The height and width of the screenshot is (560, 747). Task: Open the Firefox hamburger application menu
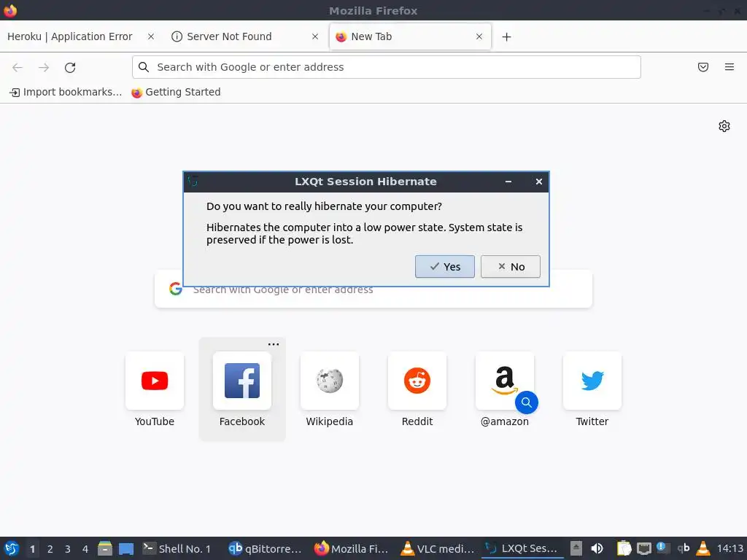click(x=729, y=67)
